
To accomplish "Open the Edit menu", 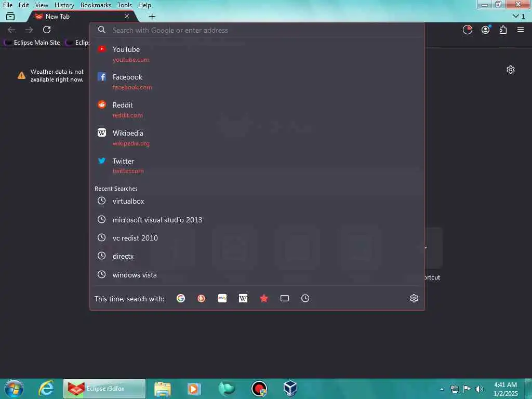I will point(24,5).
